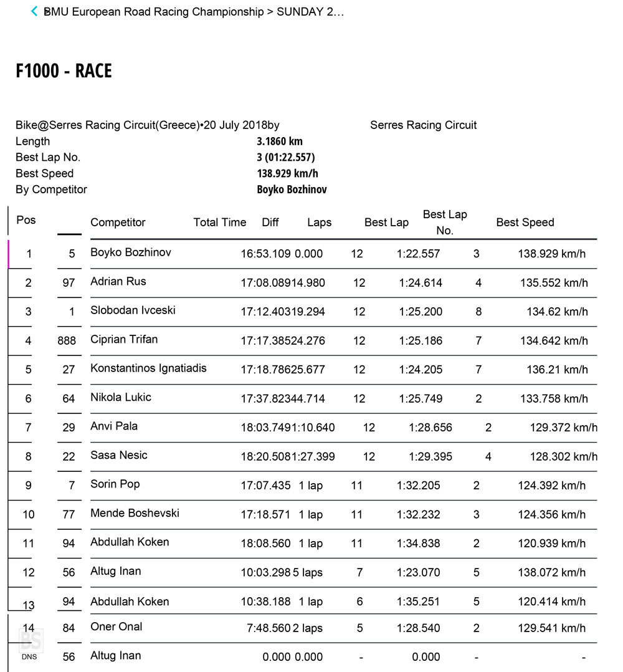Click the Best Lap No. column header
Image resolution: width=623 pixels, height=672 pixels.
tap(444, 223)
